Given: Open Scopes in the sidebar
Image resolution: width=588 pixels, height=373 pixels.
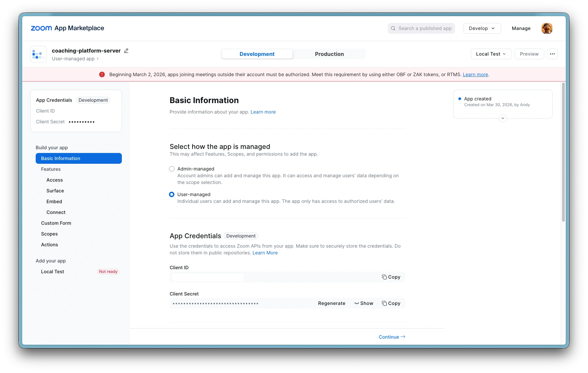Looking at the screenshot, I should tap(49, 234).
